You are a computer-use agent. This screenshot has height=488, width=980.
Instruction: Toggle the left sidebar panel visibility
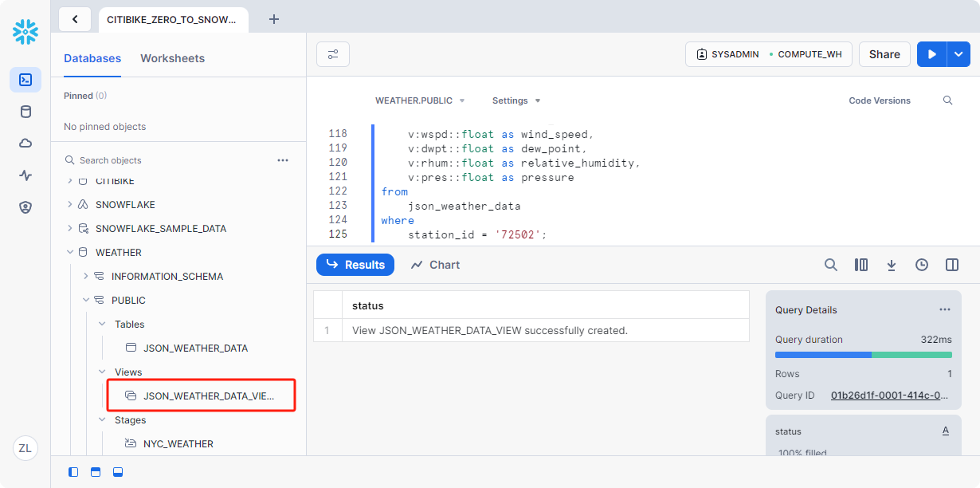pyautogui.click(x=73, y=472)
